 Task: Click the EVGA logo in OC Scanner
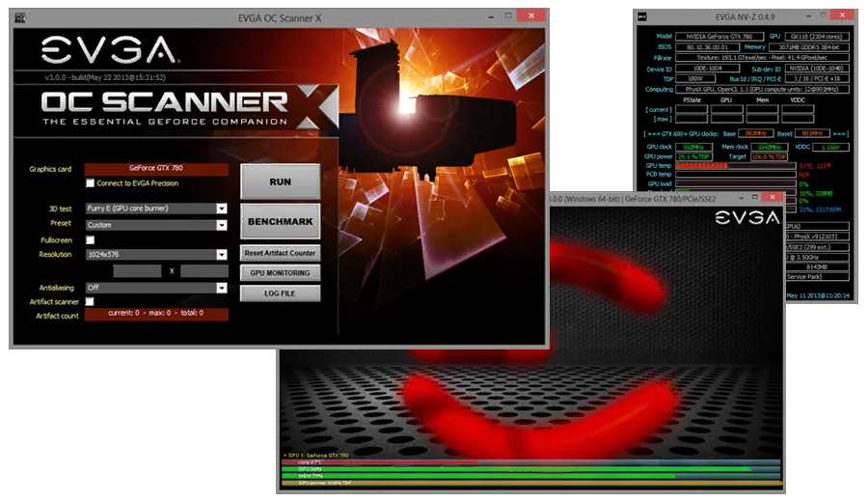pos(109,51)
